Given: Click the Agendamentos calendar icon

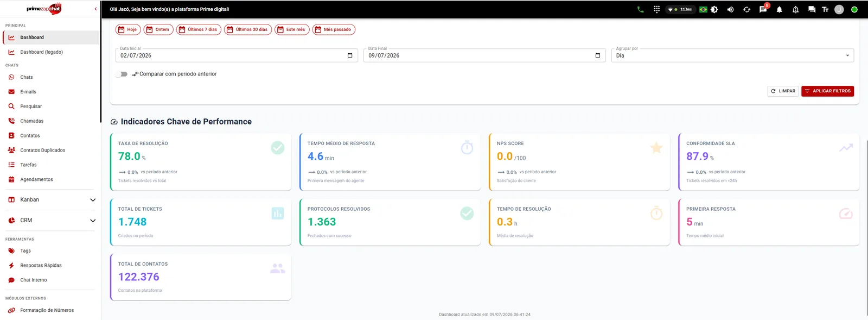Looking at the screenshot, I should 11,179.
